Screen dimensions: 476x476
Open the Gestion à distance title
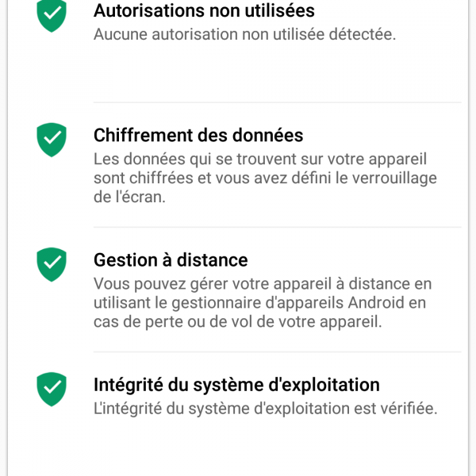(171, 260)
